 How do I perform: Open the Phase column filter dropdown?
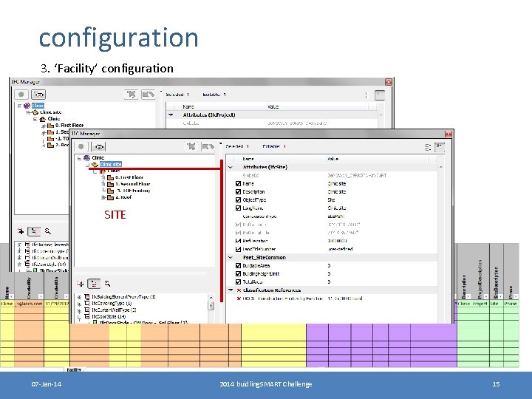pyautogui.click(x=516, y=296)
